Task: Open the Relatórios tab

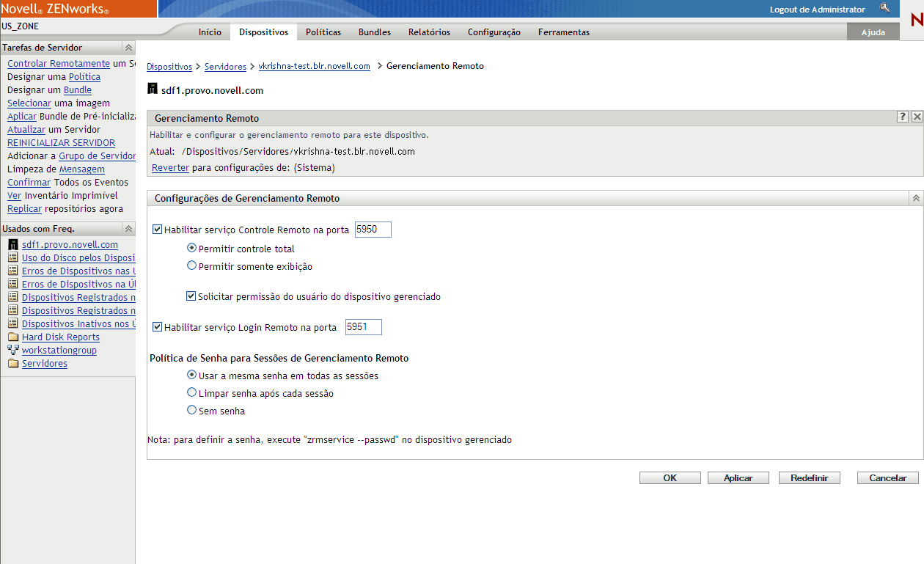Action: click(x=430, y=32)
